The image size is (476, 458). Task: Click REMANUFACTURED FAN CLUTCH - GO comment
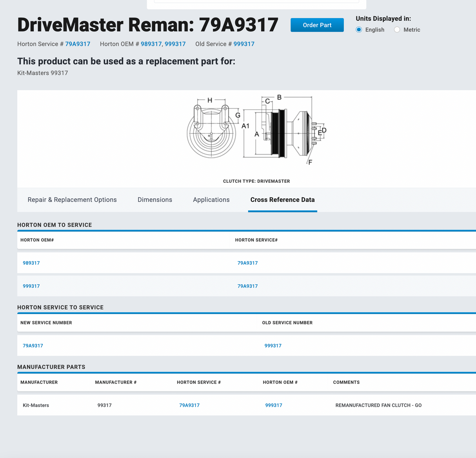[379, 405]
